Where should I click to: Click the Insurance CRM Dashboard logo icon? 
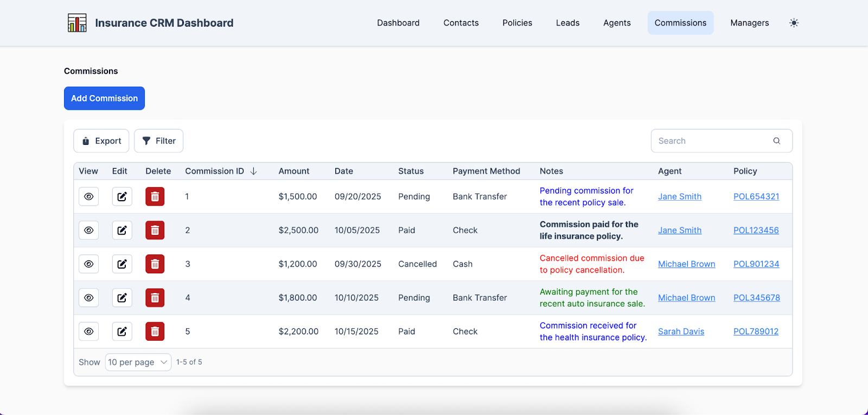coord(77,23)
